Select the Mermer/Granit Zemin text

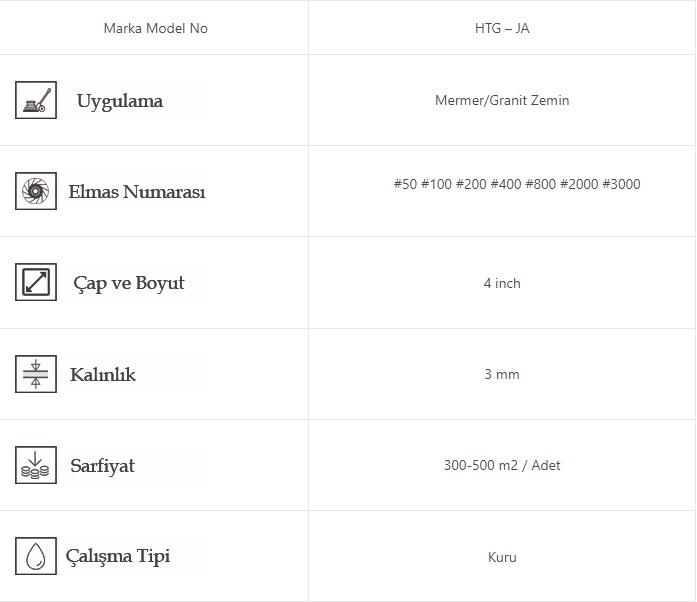point(502,100)
